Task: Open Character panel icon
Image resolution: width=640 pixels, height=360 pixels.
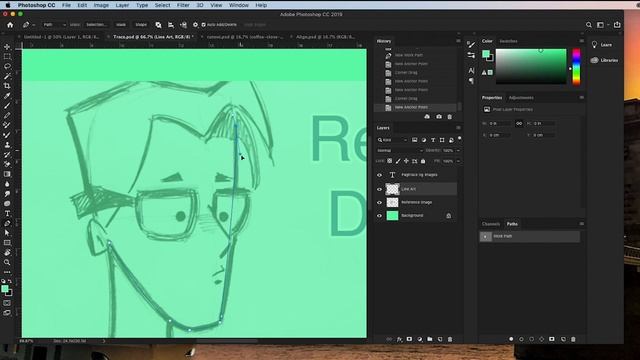Action: click(471, 71)
